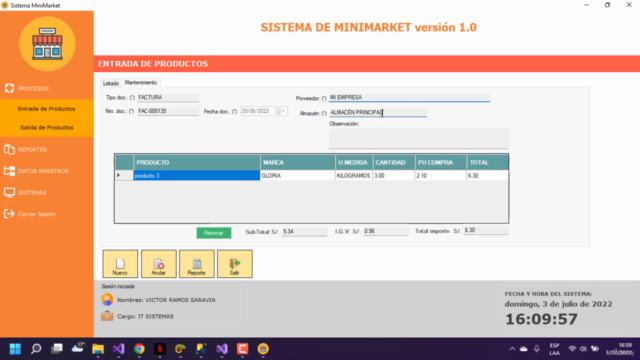Click the user avatar icon beside Nombres

pyautogui.click(x=107, y=300)
